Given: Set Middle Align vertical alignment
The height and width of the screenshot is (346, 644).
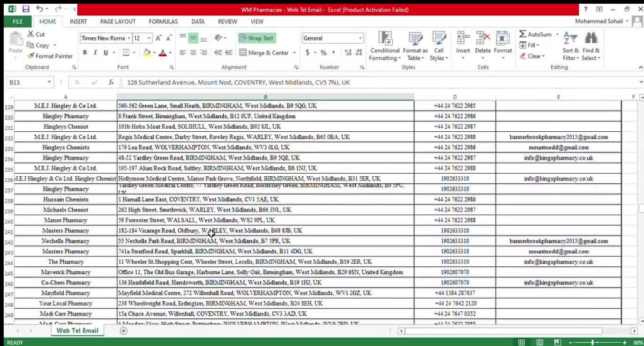Looking at the screenshot, I should coord(193,38).
